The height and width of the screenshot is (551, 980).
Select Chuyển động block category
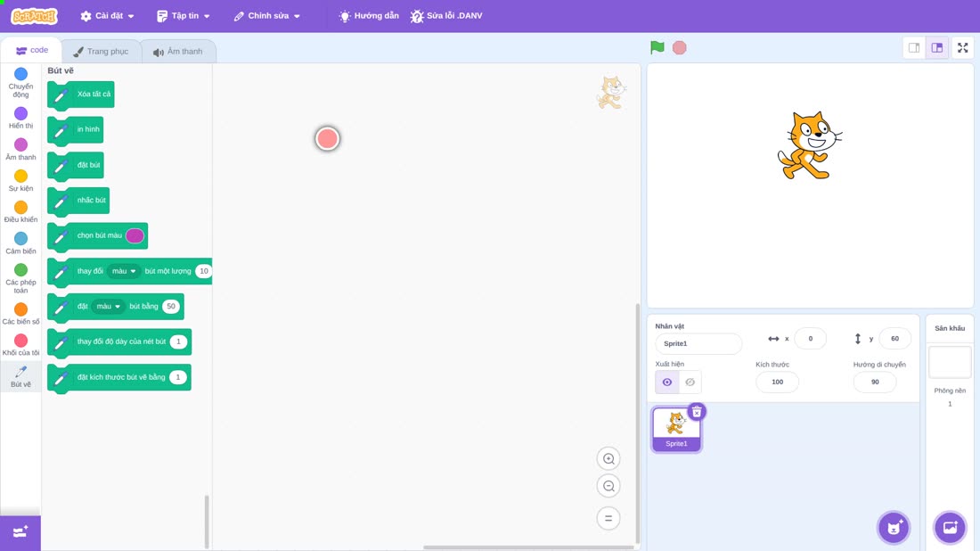click(x=20, y=83)
